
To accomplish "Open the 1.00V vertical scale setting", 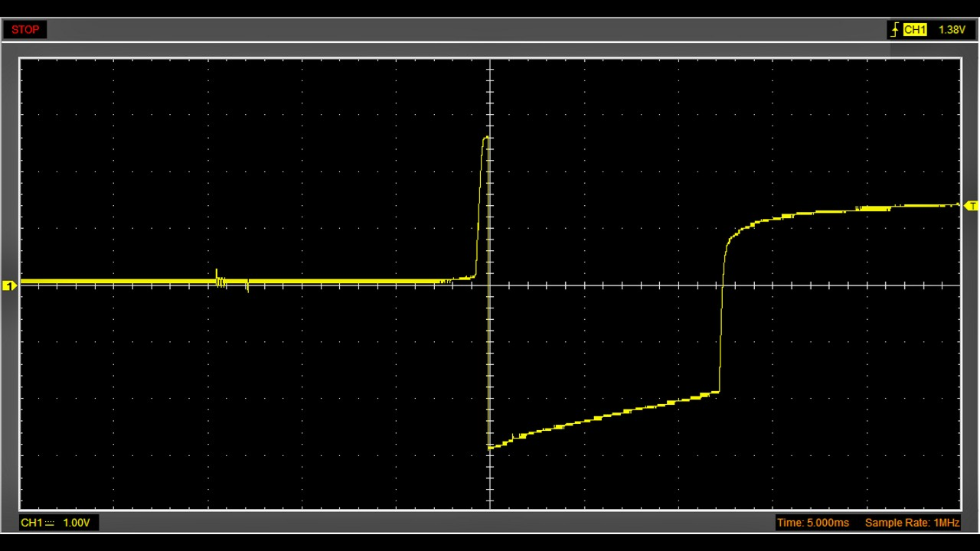I will (77, 523).
